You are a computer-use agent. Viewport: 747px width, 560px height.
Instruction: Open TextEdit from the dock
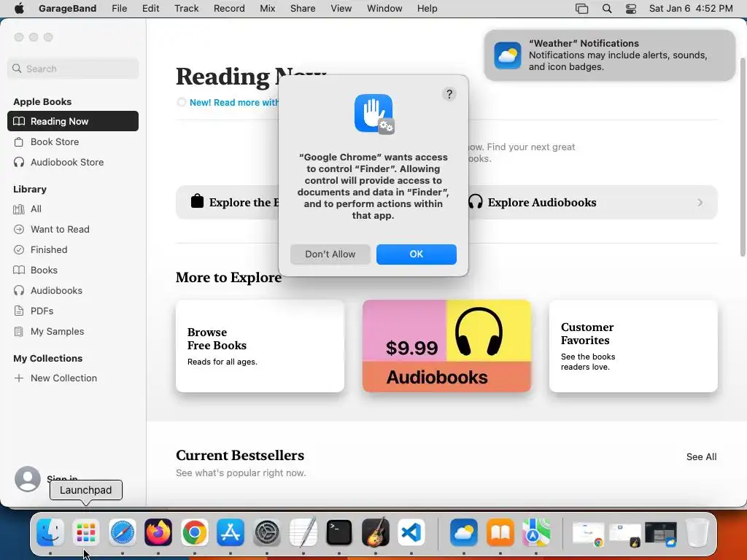click(303, 532)
